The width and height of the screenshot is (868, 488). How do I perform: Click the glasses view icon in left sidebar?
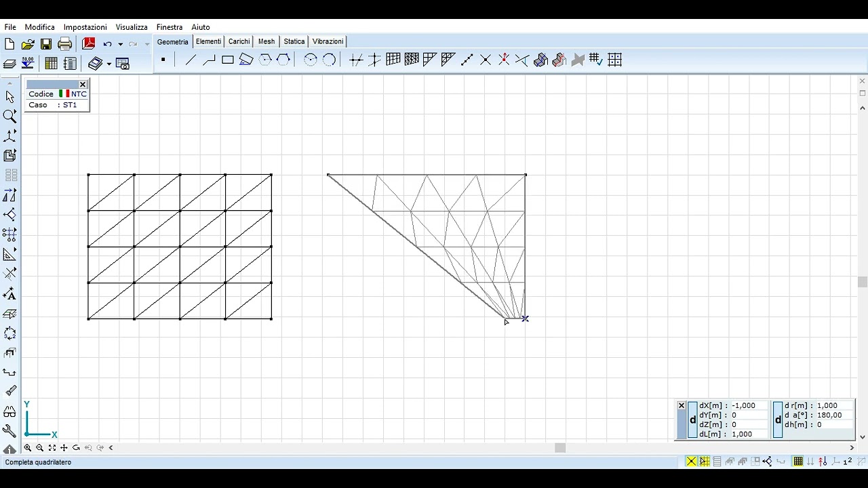point(9,411)
